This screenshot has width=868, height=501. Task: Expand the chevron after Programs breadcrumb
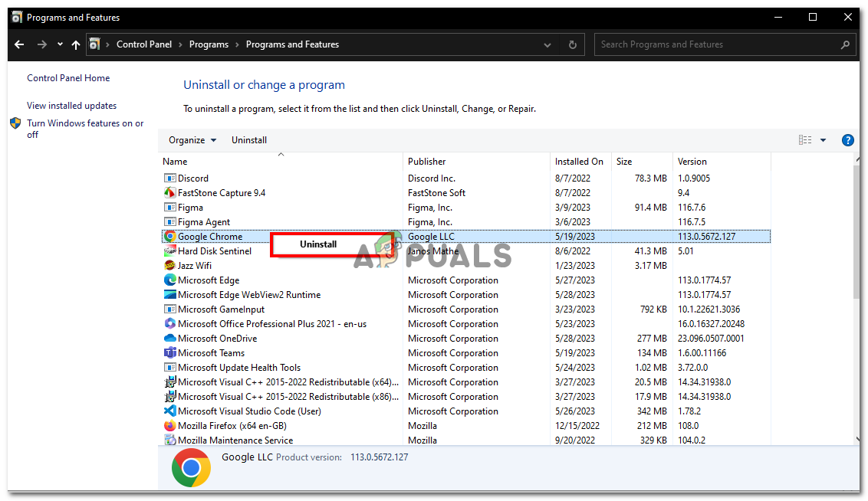(238, 44)
